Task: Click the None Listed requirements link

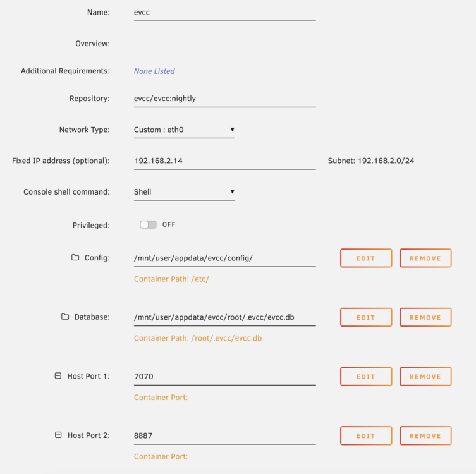Action: pos(154,71)
